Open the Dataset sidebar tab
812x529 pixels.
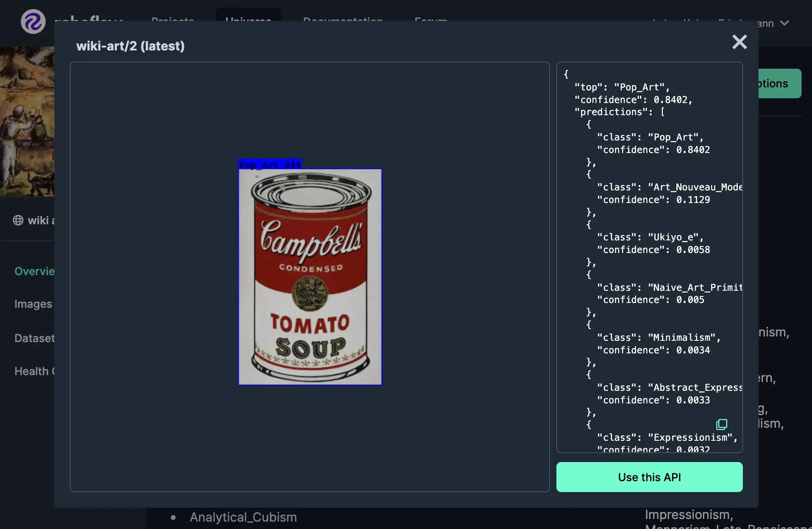(34, 338)
